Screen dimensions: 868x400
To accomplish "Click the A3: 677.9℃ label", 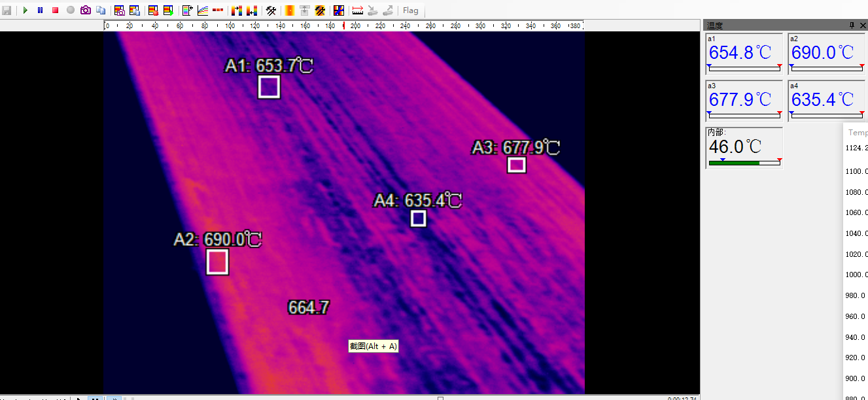I will tap(516, 148).
